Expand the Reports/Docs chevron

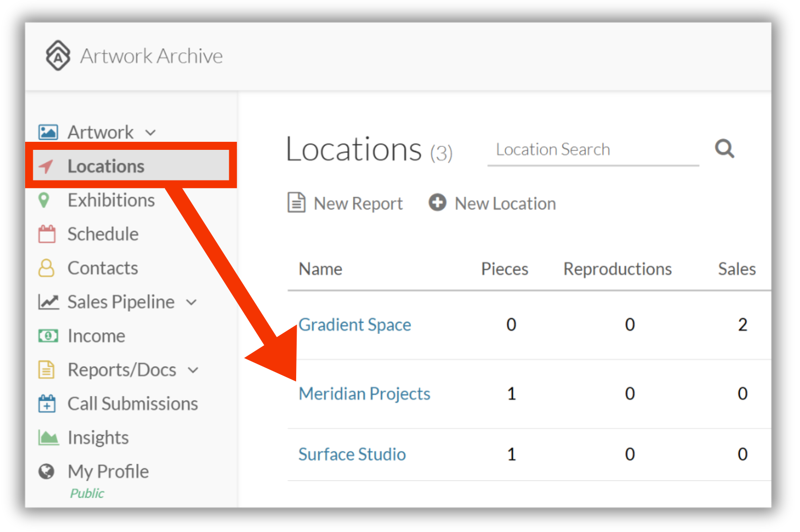(193, 371)
